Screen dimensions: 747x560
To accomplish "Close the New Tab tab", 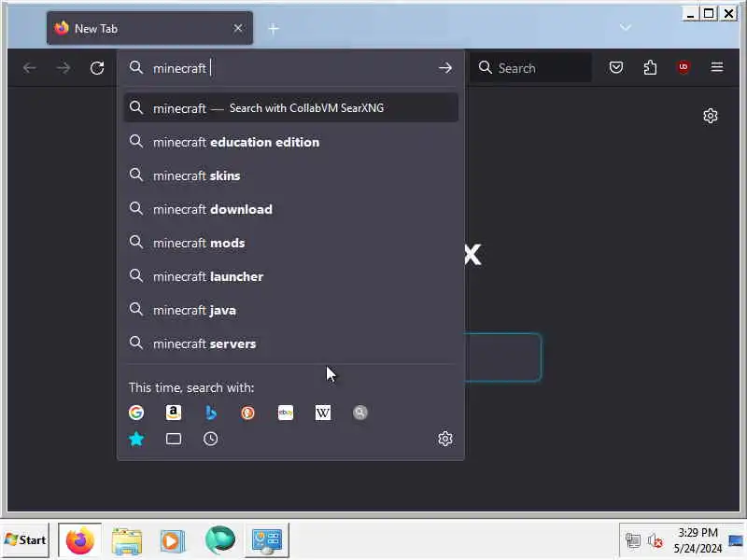I will click(x=238, y=29).
